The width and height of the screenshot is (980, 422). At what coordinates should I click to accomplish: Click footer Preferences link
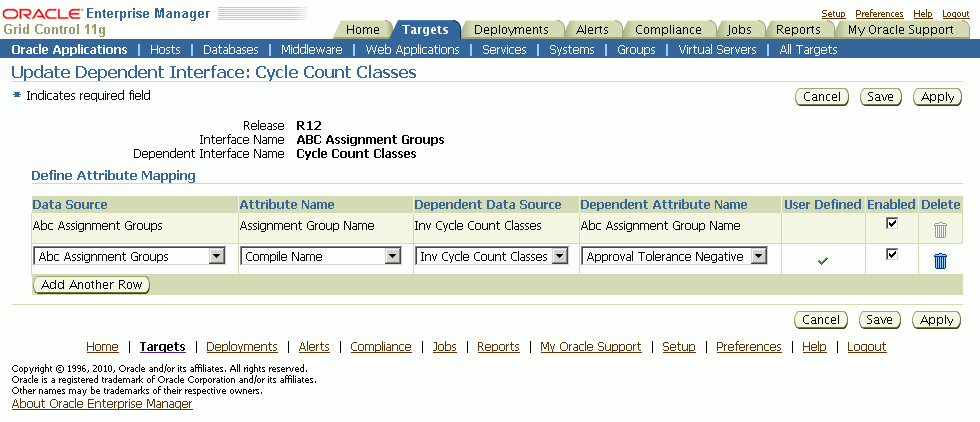click(749, 346)
